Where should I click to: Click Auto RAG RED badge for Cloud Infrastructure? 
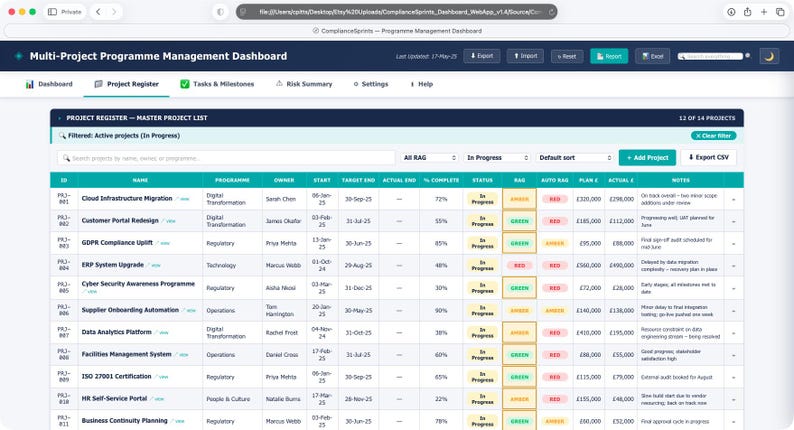pos(554,199)
